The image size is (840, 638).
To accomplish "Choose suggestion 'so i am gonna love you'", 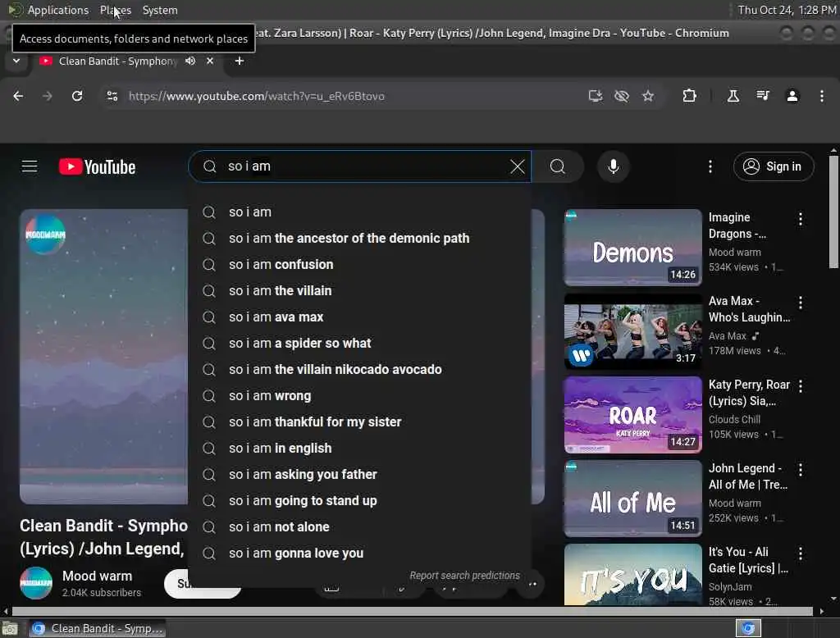I will pos(359,554).
